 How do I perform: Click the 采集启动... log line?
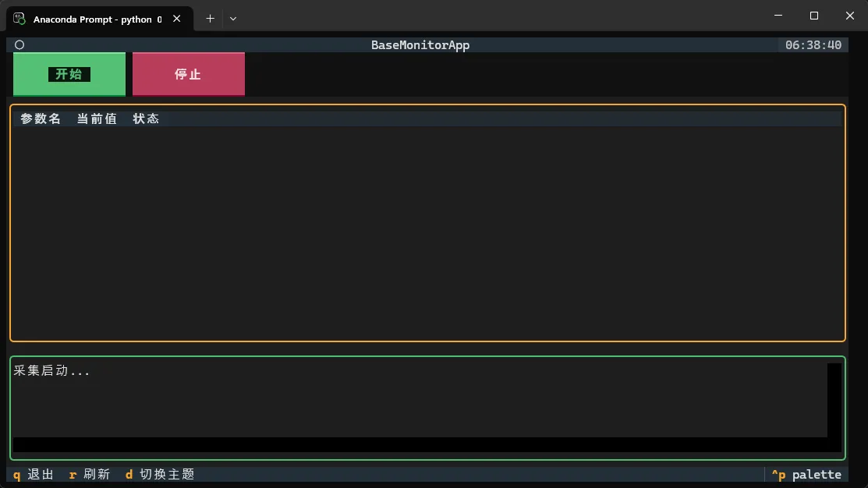(x=52, y=371)
